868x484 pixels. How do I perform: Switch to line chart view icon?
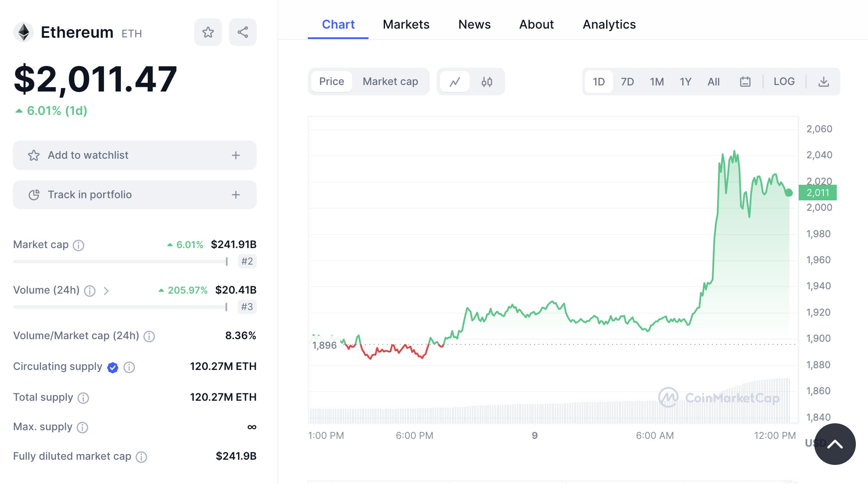(455, 82)
